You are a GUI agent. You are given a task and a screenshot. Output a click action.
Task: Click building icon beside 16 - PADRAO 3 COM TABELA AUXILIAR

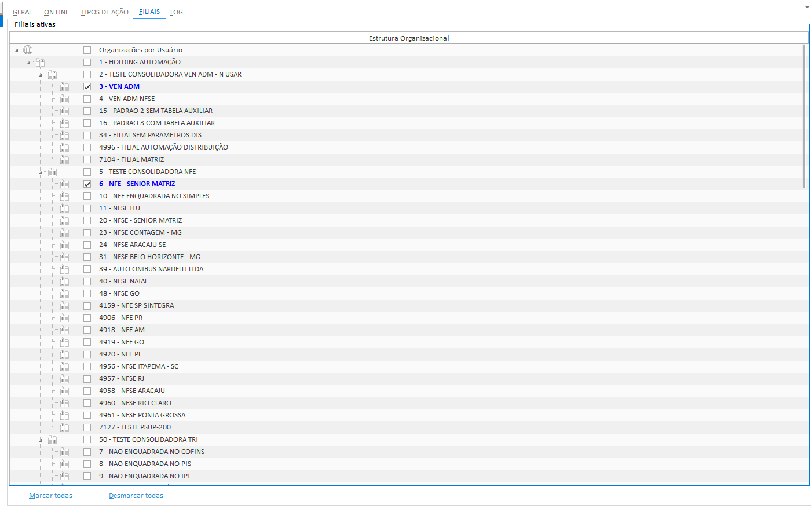tap(64, 123)
